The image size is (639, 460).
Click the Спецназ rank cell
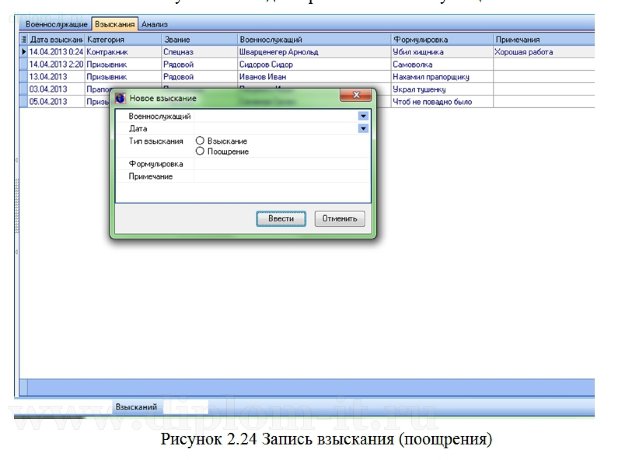click(199, 52)
